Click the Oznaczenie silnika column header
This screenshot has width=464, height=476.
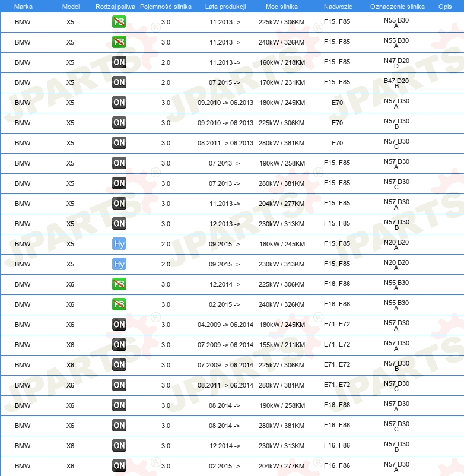point(397,7)
